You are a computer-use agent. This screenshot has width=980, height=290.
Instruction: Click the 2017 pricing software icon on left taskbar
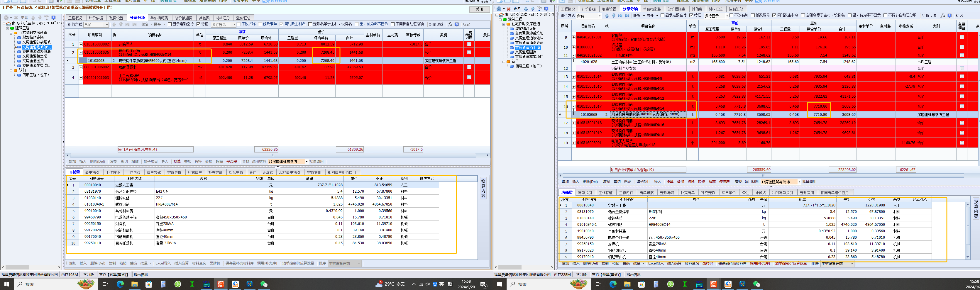click(x=221, y=284)
